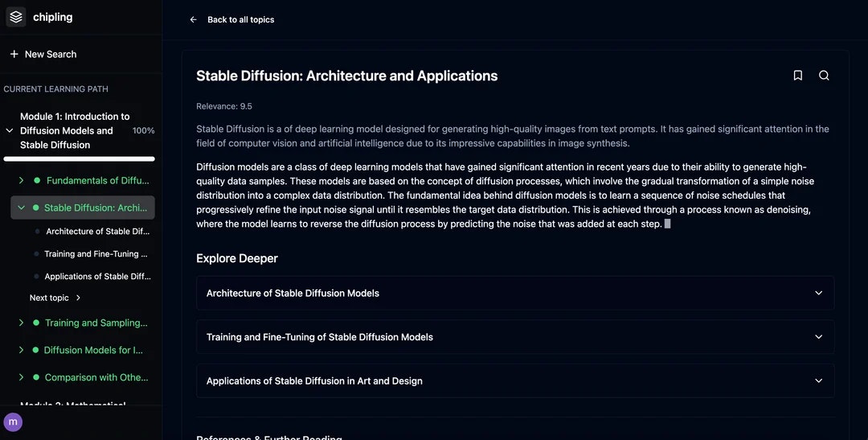
Task: Expand Comparison with Othe... chevron in sidebar
Action: pos(21,377)
